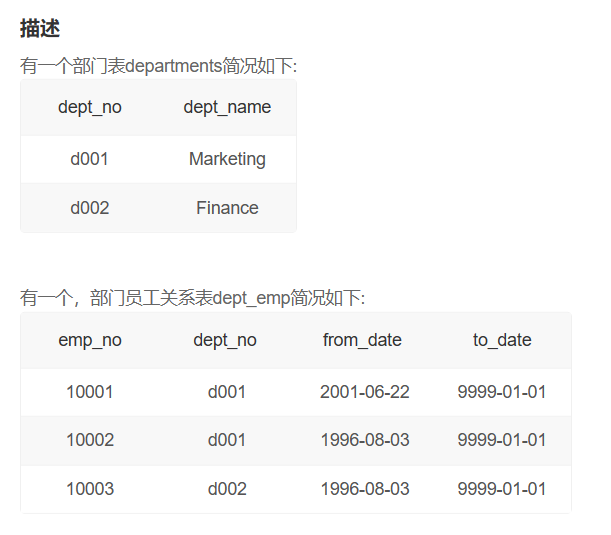This screenshot has width=611, height=535.
Task: Click the dept_name column header
Action: pos(227,107)
